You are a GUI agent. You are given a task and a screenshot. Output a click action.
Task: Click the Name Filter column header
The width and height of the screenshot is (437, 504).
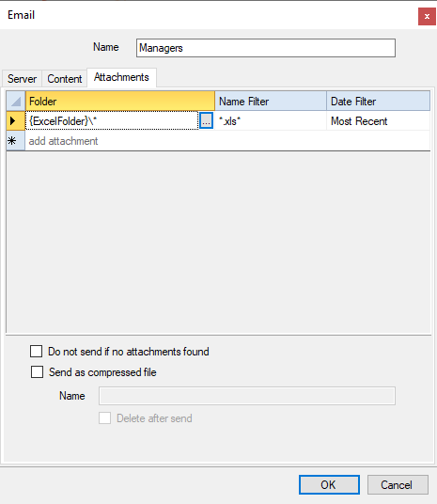pos(271,102)
